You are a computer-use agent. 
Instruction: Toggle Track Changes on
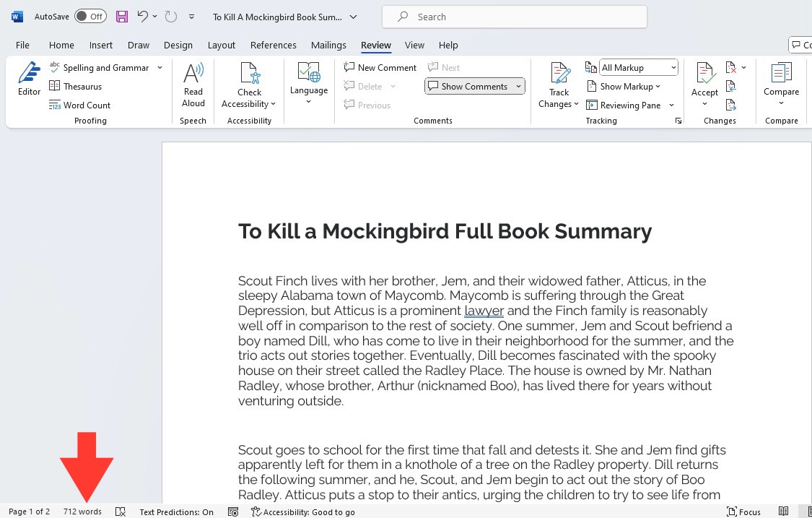click(x=558, y=85)
